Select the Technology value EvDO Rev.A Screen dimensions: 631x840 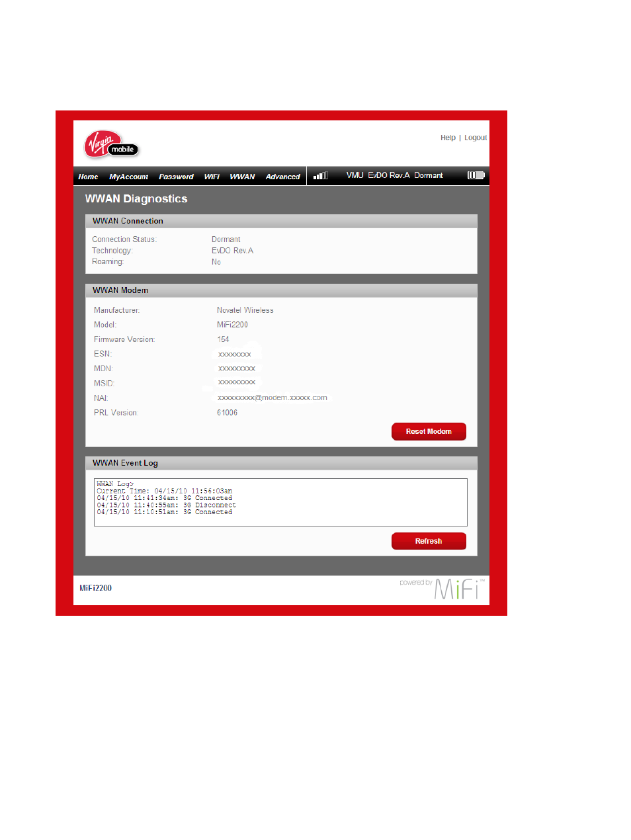click(232, 251)
